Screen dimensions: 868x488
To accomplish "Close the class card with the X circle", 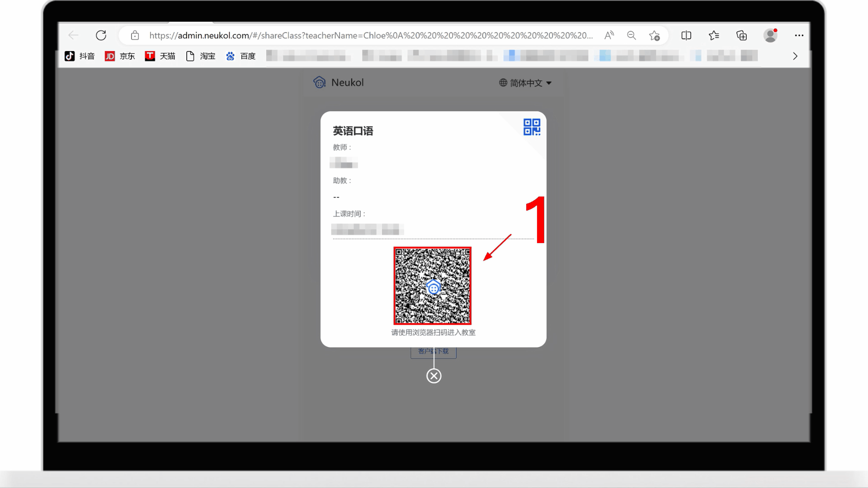I will [x=434, y=376].
